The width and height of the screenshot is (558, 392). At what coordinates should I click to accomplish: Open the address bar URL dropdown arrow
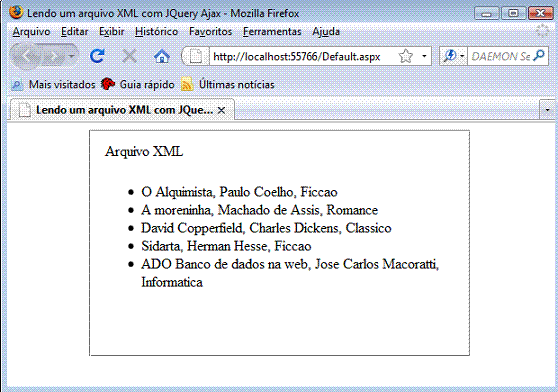[x=424, y=56]
